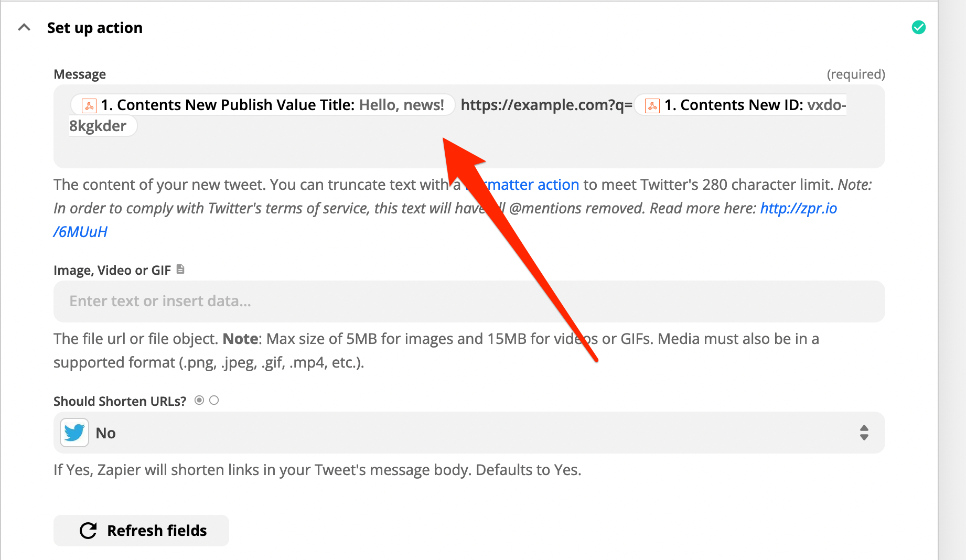This screenshot has width=966, height=560.
Task: Open the zpr.io read more link
Action: [798, 208]
